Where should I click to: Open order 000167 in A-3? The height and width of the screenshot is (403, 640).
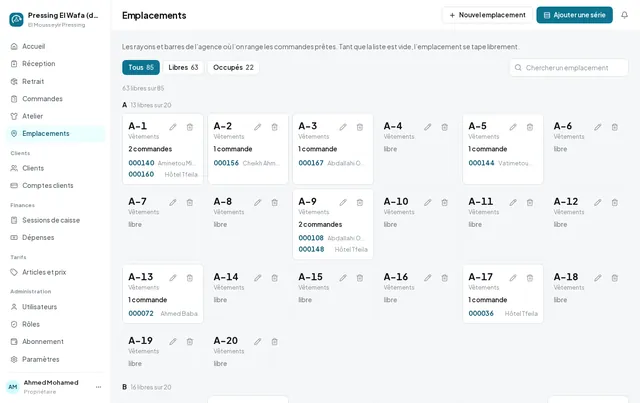coord(311,163)
